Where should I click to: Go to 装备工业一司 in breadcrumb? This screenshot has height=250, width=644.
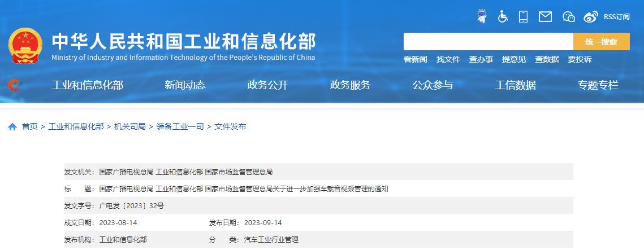[180, 126]
